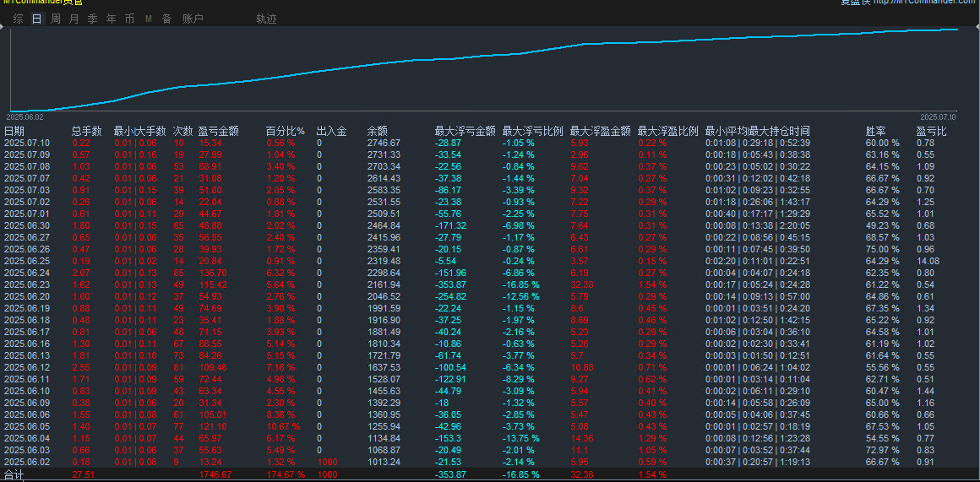The image size is (980, 482).
Task: Switch to the 综 summary tab
Action: (x=19, y=19)
